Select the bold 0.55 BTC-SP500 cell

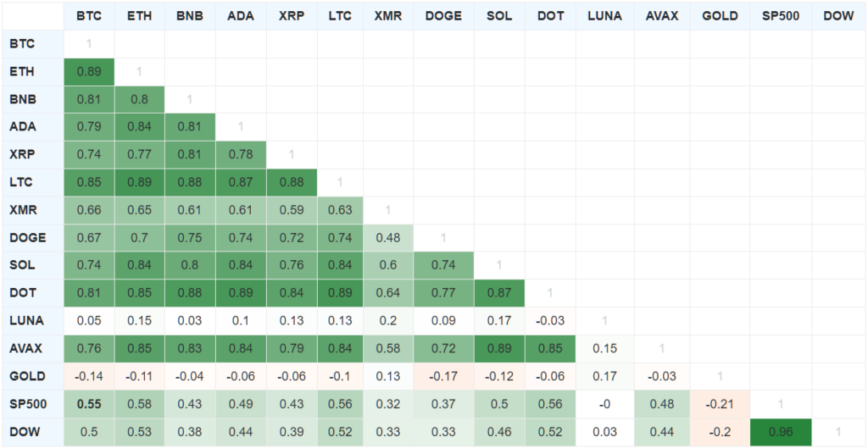[89, 404]
